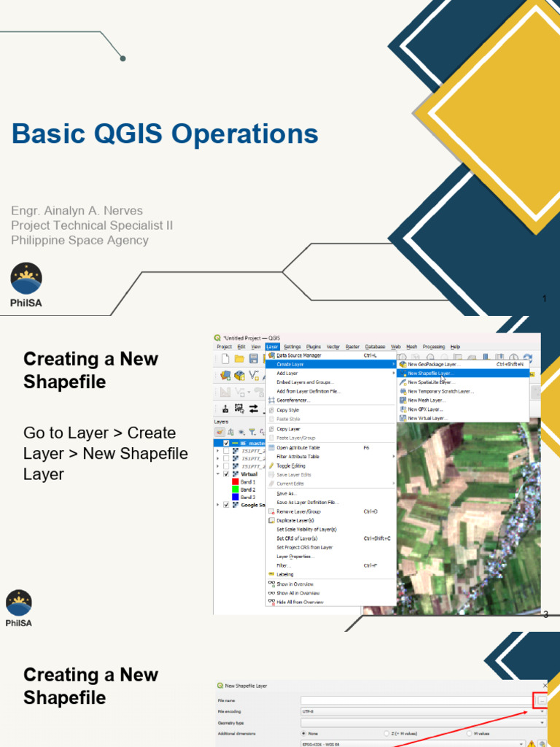The width and height of the screenshot is (560, 747).
Task: Click New Temporary Scratch Layer entry
Action: click(x=463, y=391)
